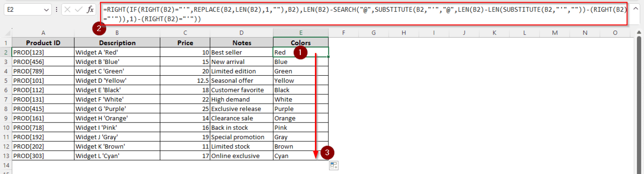Select row 13 header
This screenshot has width=644, height=174.
point(6,156)
